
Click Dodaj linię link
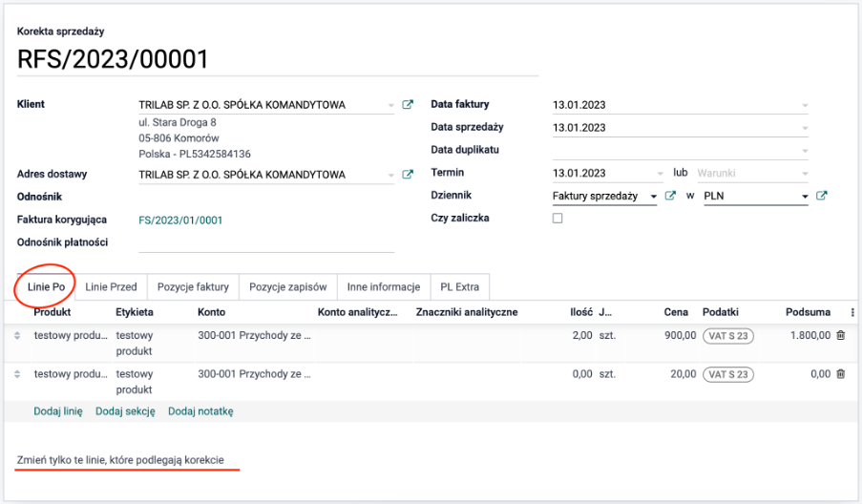click(58, 411)
